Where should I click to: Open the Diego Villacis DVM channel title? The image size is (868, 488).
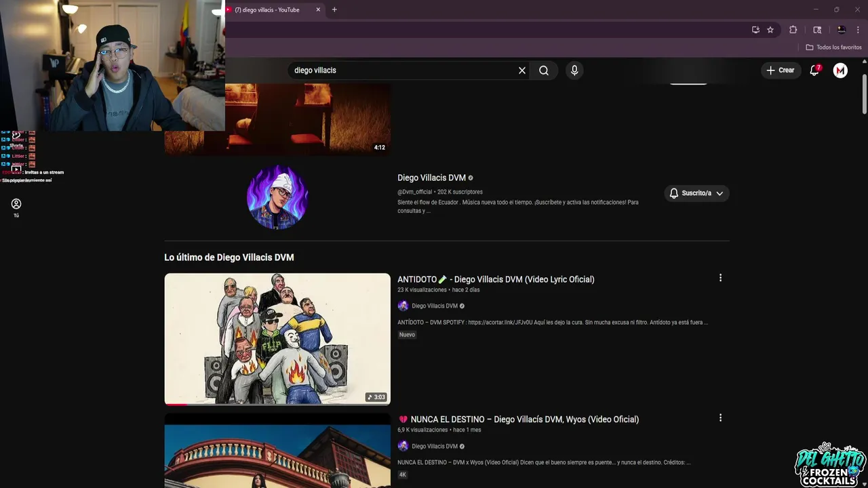431,178
